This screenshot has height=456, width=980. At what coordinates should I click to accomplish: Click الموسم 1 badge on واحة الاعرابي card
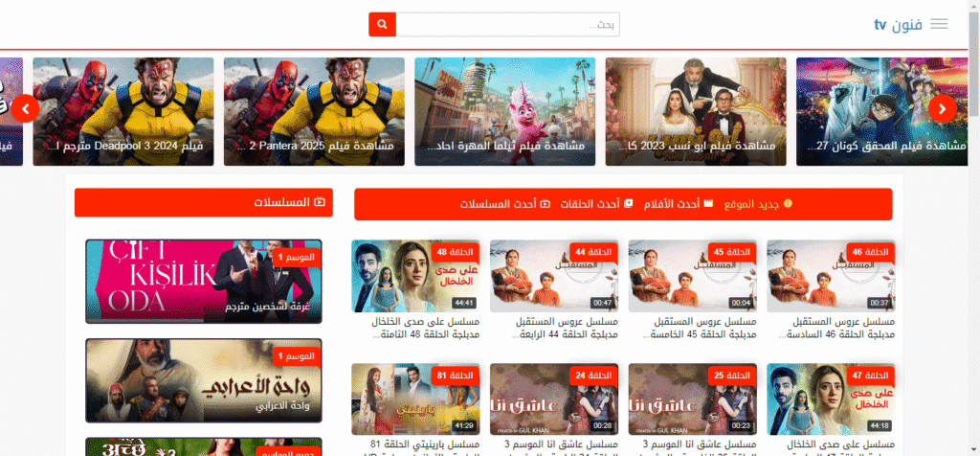(x=297, y=356)
